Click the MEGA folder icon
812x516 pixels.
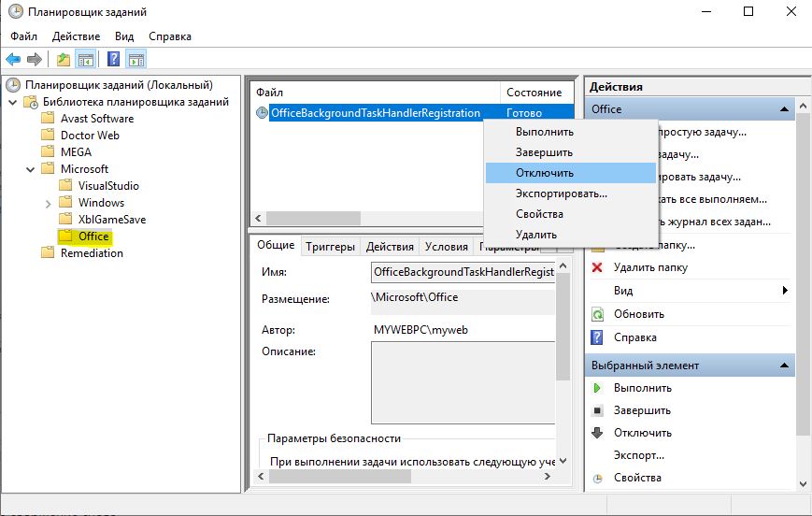click(48, 151)
